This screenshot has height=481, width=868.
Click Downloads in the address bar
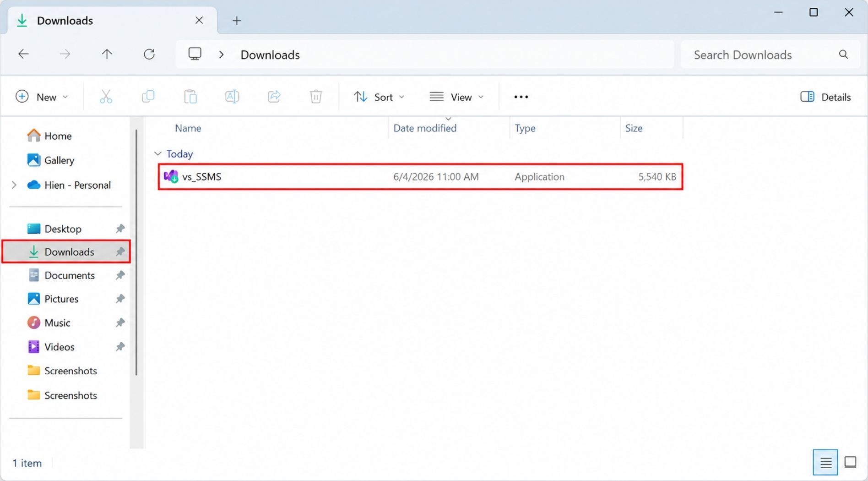pyautogui.click(x=270, y=55)
